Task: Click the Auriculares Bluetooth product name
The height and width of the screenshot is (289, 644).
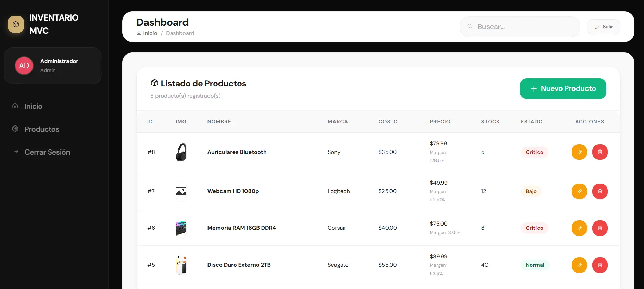Action: click(237, 152)
